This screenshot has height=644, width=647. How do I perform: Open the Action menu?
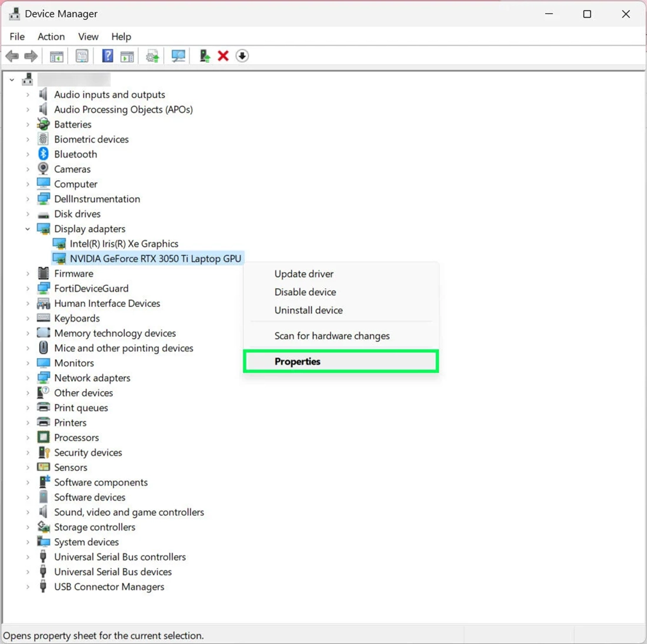point(51,36)
